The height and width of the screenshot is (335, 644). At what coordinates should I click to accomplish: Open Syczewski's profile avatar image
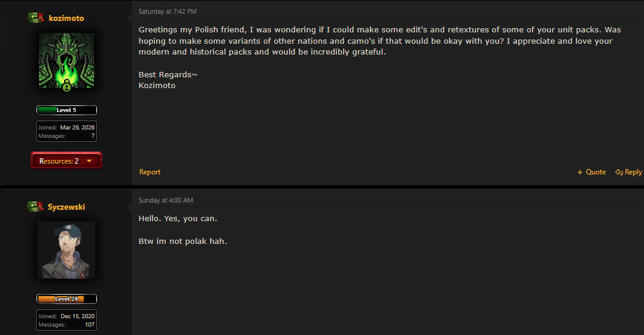click(x=66, y=250)
